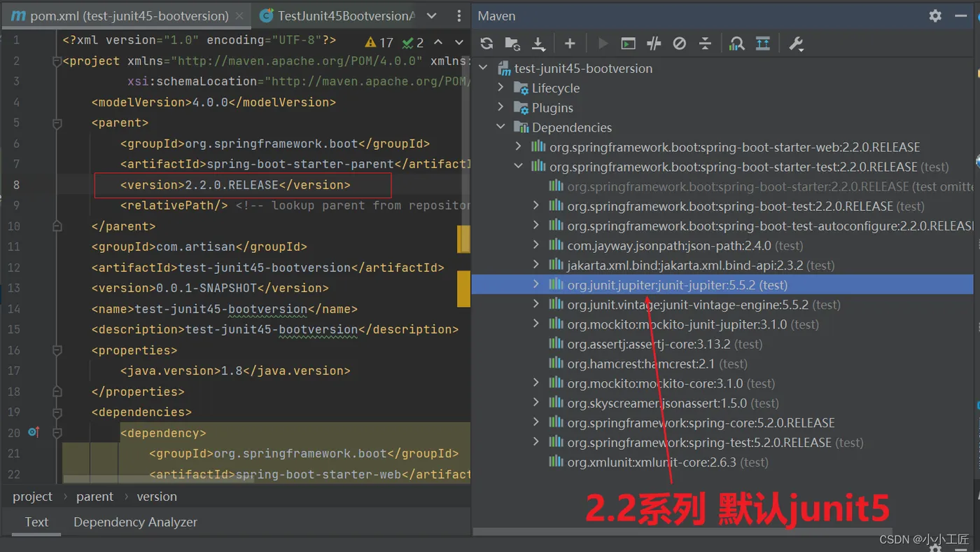Switch to TestJunit45Bootversion editor tab

click(x=336, y=15)
